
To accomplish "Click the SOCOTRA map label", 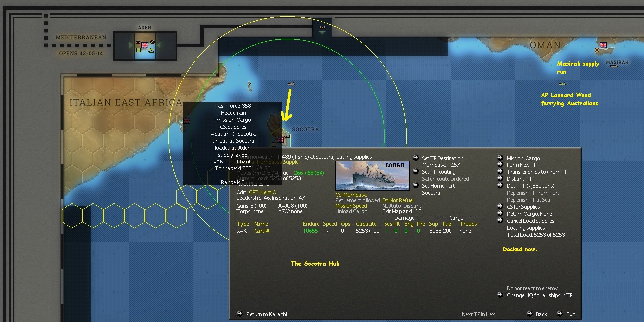I will (x=305, y=129).
